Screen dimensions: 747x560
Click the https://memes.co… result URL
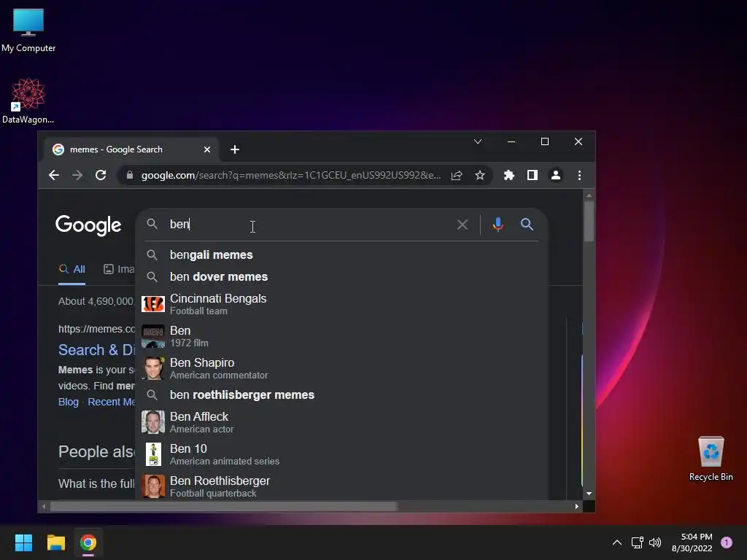[x=97, y=329]
